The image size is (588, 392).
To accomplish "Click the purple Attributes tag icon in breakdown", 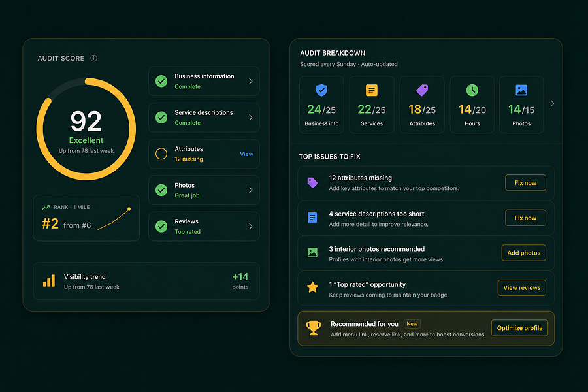I will 422,90.
